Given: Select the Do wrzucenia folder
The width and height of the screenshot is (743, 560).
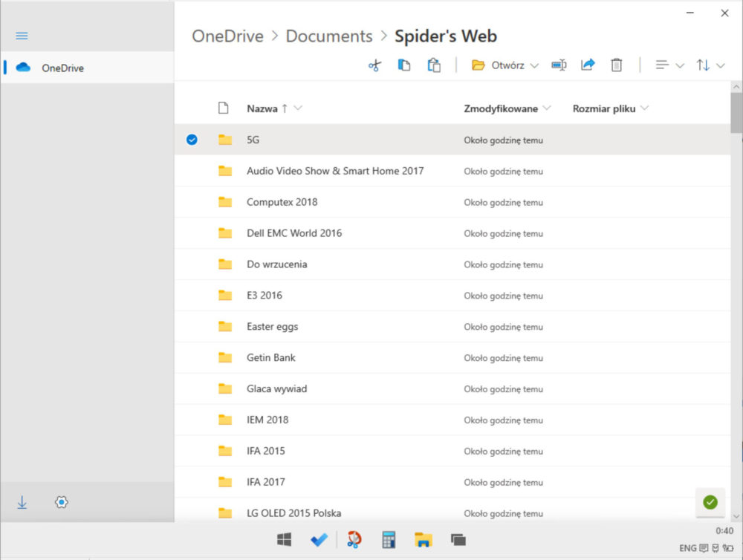Looking at the screenshot, I should [276, 264].
